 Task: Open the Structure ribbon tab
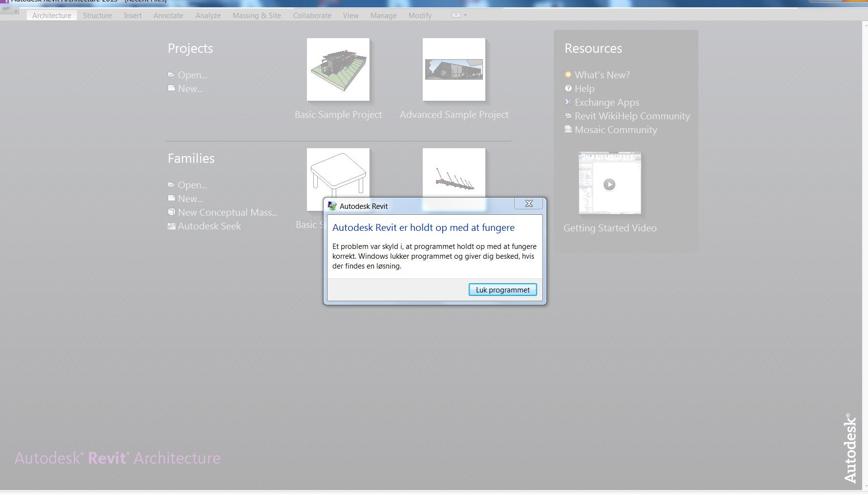pyautogui.click(x=97, y=16)
